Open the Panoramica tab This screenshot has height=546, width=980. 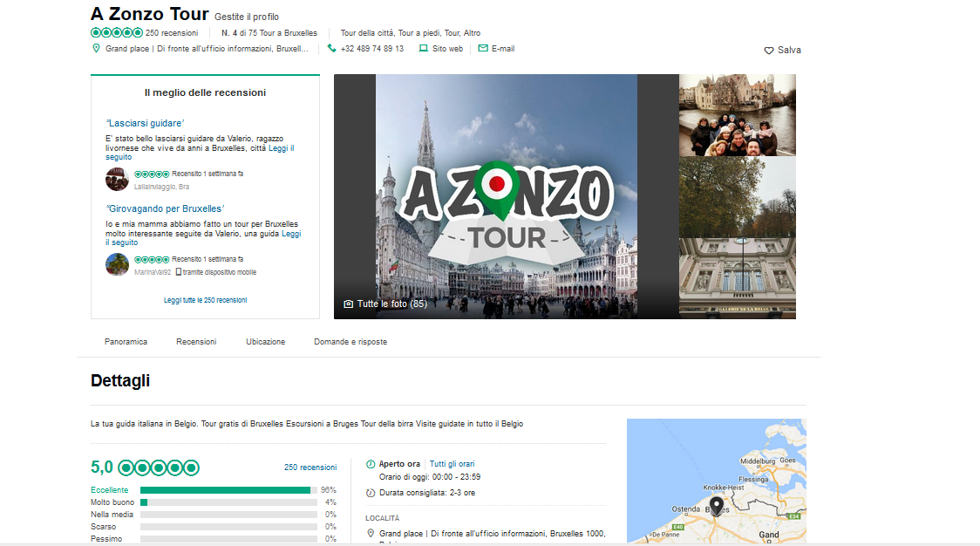pos(126,342)
